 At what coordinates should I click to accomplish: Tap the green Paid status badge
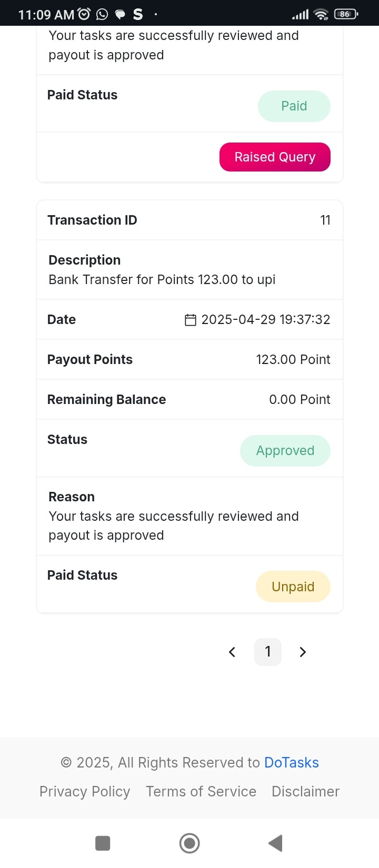tap(294, 106)
